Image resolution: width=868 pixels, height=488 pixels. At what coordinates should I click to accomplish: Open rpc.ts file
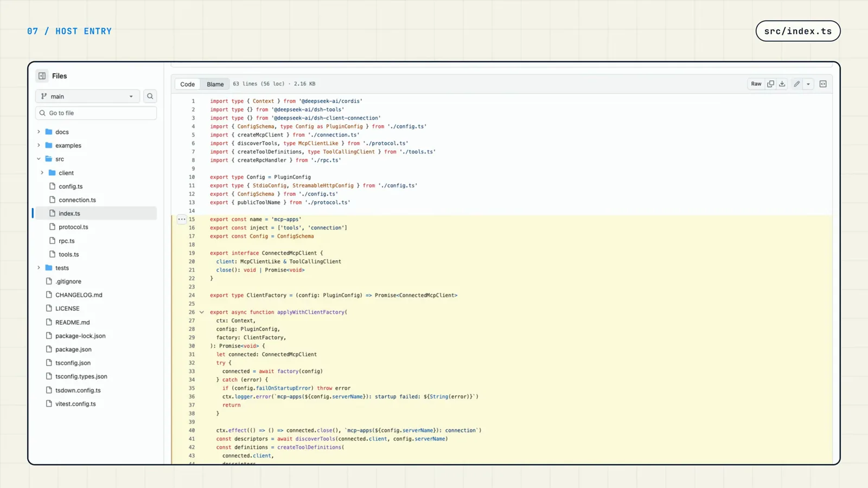click(67, 241)
